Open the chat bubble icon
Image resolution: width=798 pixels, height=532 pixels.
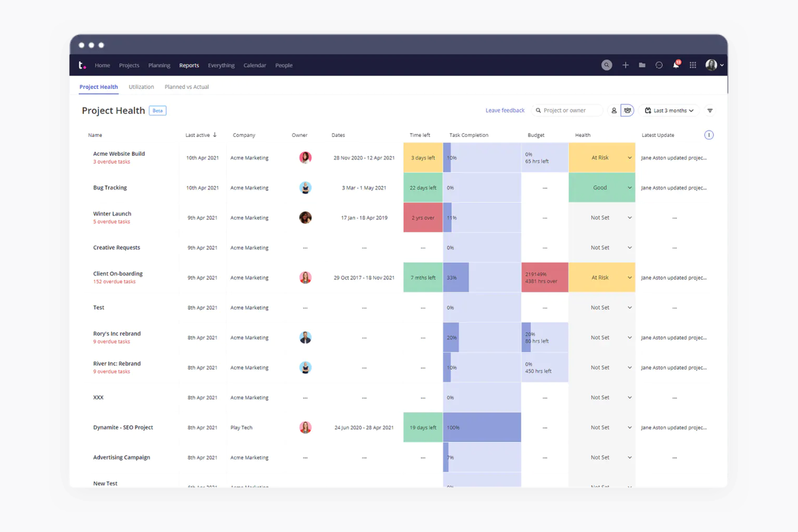(659, 65)
